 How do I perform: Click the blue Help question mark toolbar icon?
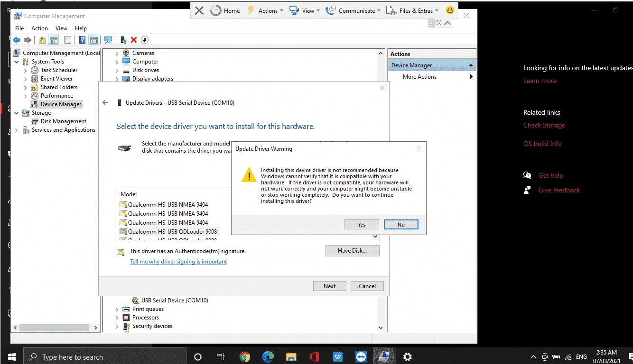tap(83, 40)
